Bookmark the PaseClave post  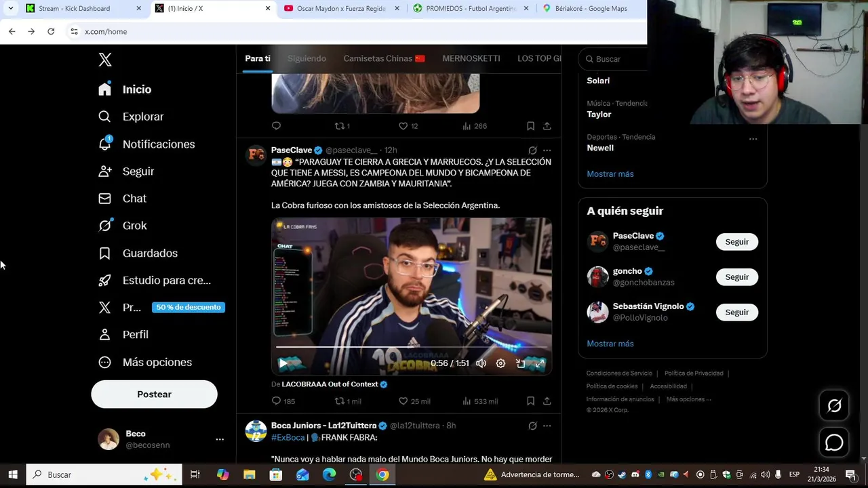[530, 401]
